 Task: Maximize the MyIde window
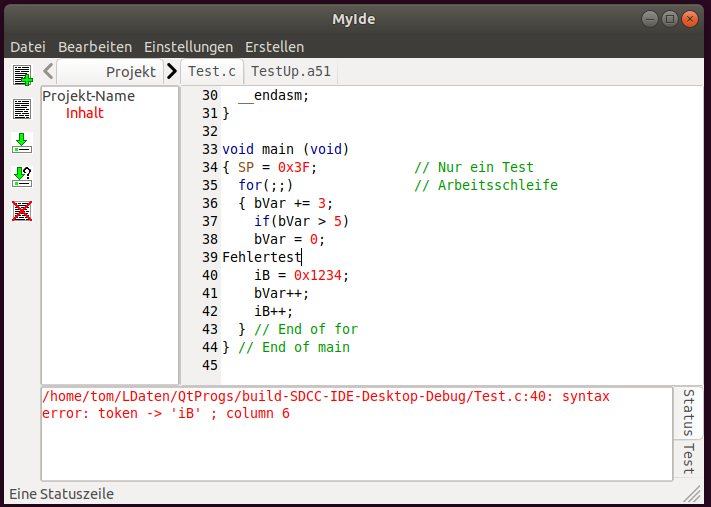point(670,19)
